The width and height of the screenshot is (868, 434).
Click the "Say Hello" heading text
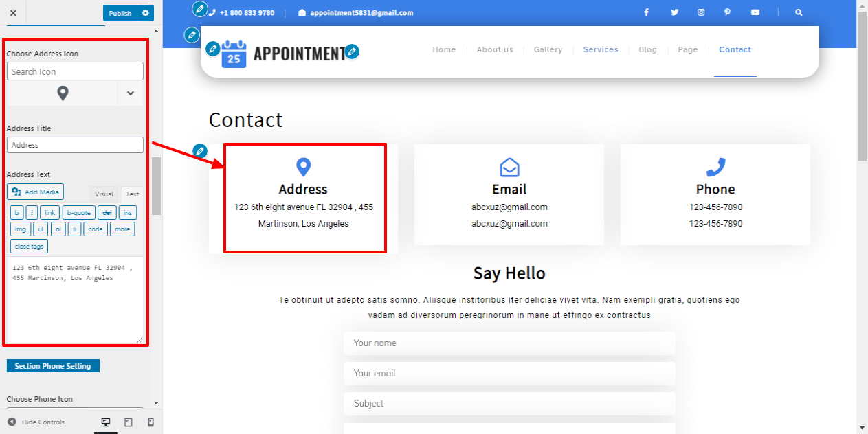coord(509,273)
